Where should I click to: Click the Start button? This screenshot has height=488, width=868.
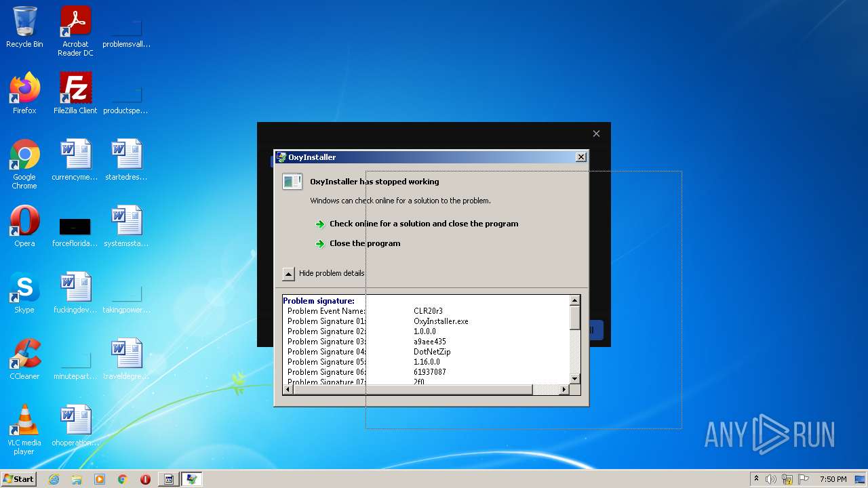[18, 479]
